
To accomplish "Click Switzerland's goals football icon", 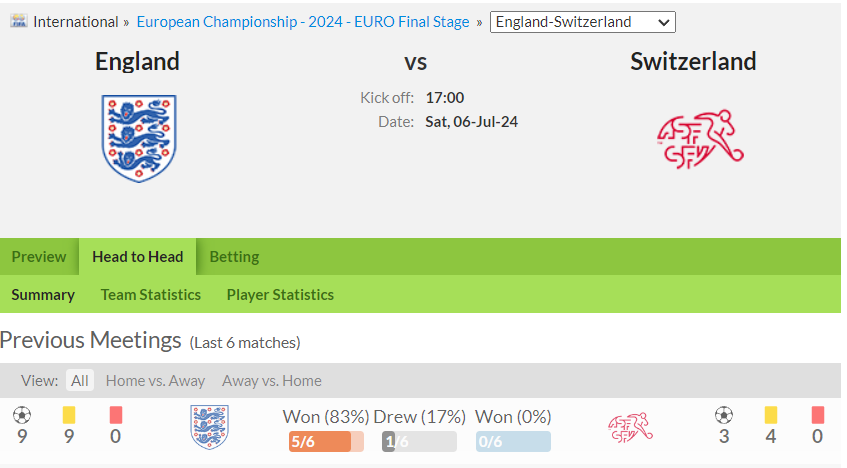I will (724, 415).
